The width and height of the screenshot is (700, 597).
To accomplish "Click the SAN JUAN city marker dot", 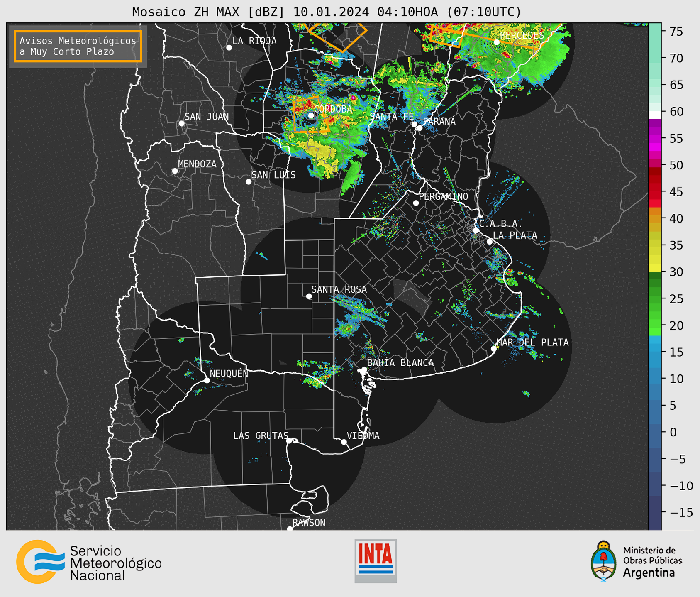I will pyautogui.click(x=181, y=123).
